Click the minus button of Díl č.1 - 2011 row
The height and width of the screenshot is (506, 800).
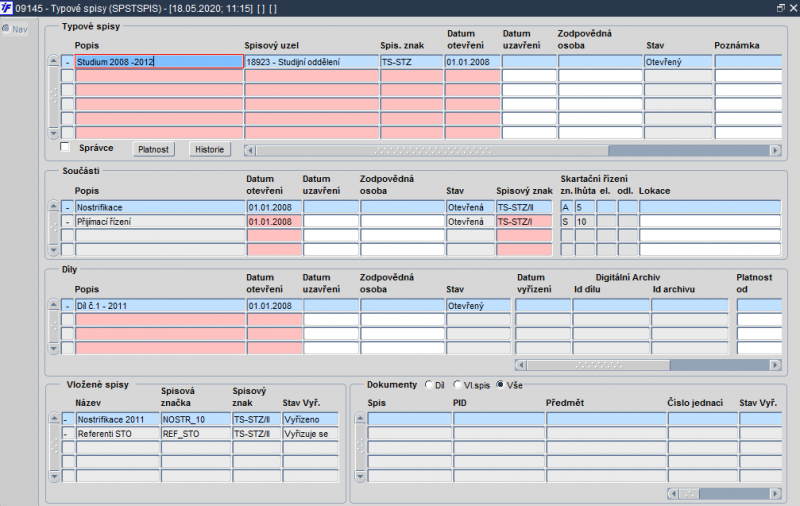coord(67,306)
